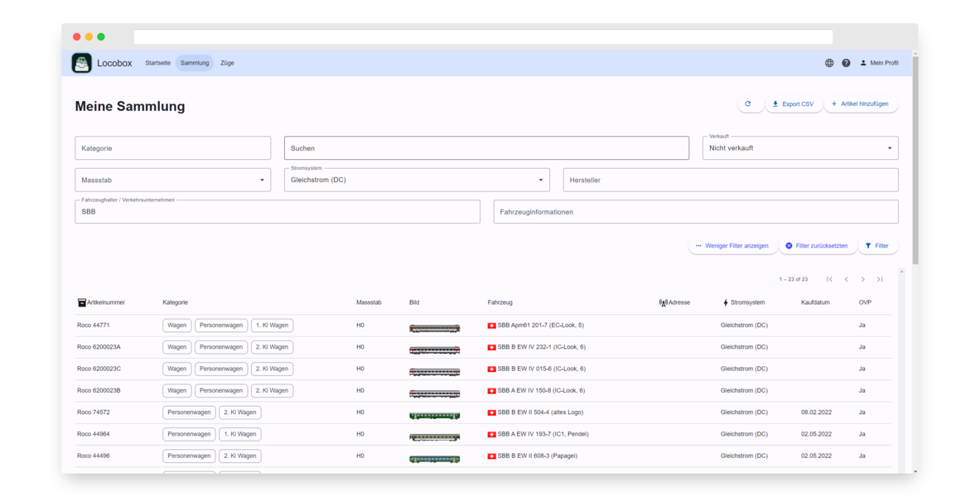Collapse filters with Weniger Filter anzeigen
Viewport: 980px width, 497px height.
click(731, 246)
